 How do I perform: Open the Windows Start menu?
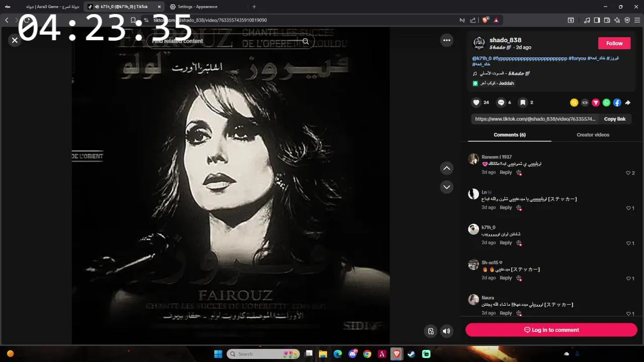[218, 354]
